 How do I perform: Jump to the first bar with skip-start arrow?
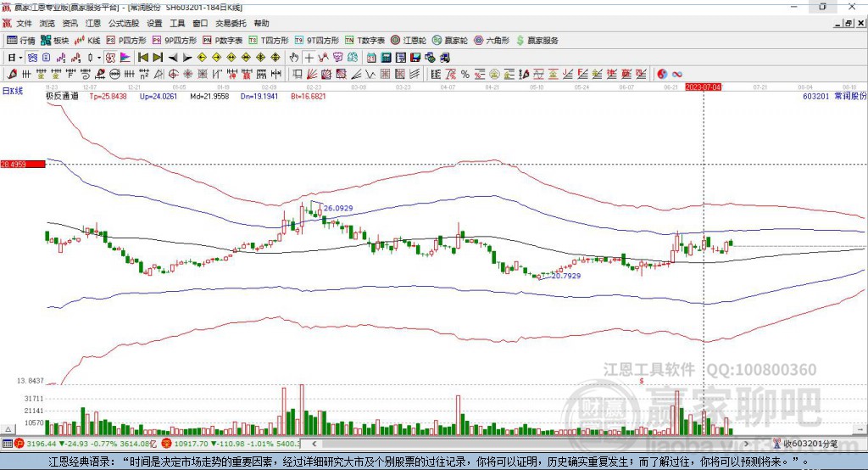(x=142, y=58)
